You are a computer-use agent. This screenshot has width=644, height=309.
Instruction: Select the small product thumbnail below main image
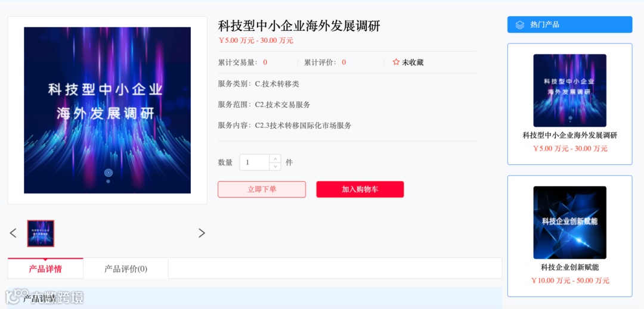(41, 233)
